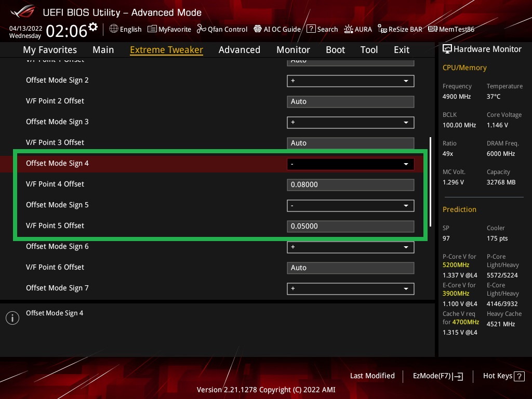Click the Hot Keys question mark icon

point(519,376)
